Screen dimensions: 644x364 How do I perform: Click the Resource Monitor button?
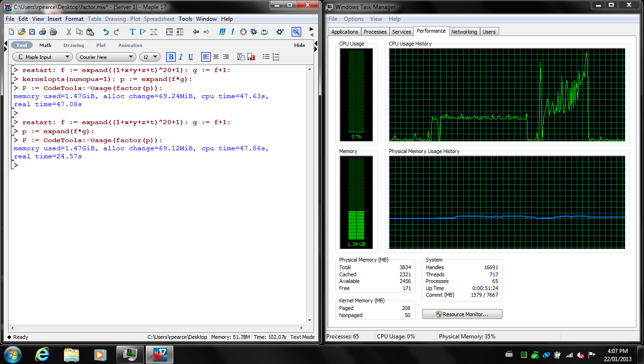click(462, 314)
